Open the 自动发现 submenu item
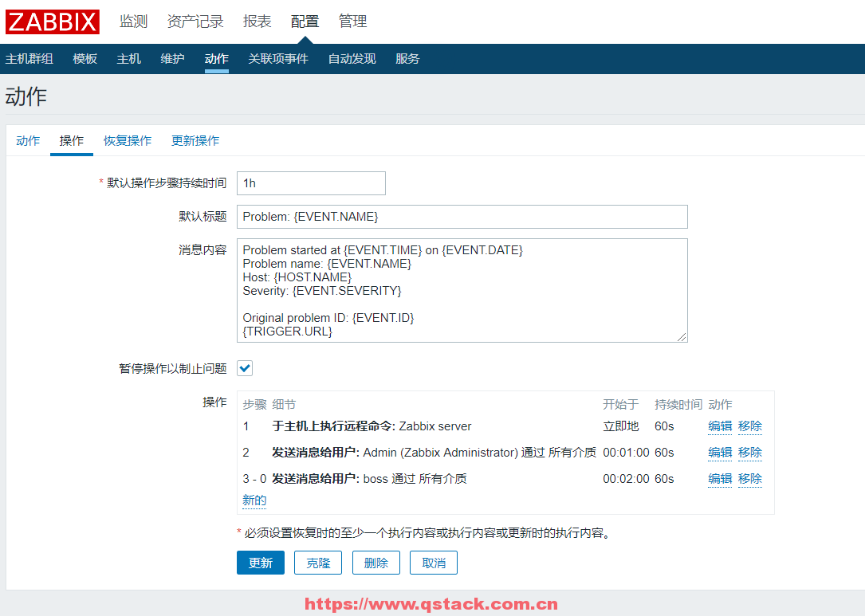Viewport: 865px width, 616px height. (x=352, y=59)
